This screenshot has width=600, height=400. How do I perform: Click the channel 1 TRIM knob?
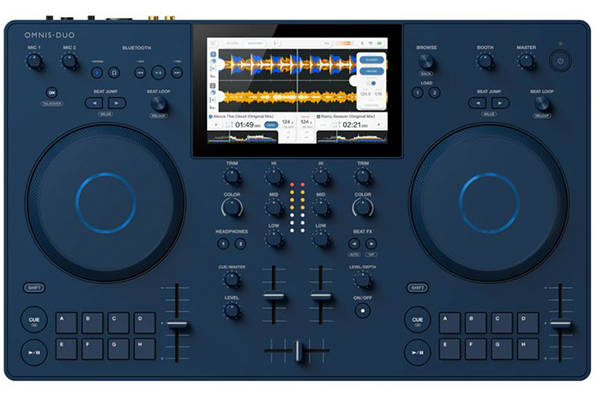[232, 176]
